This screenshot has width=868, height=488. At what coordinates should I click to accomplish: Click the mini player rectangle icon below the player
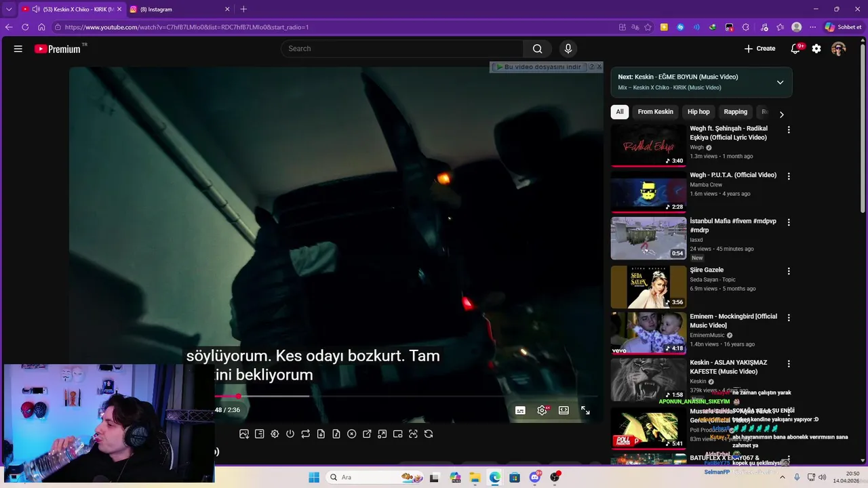[398, 434]
